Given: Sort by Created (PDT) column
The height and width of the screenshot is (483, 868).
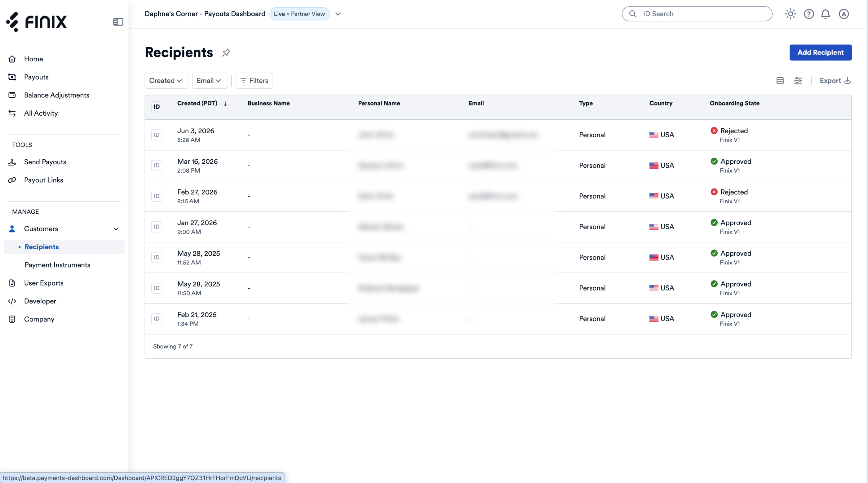Looking at the screenshot, I should pyautogui.click(x=202, y=104).
